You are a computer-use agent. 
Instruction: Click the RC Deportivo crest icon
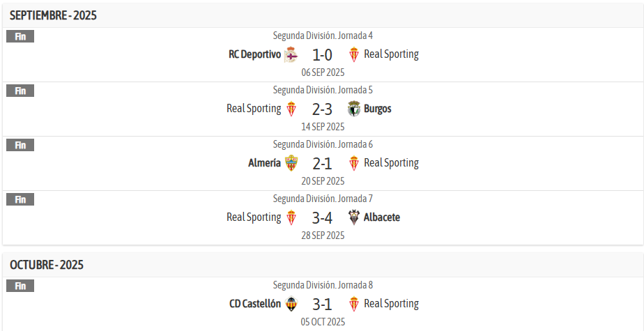click(x=291, y=54)
